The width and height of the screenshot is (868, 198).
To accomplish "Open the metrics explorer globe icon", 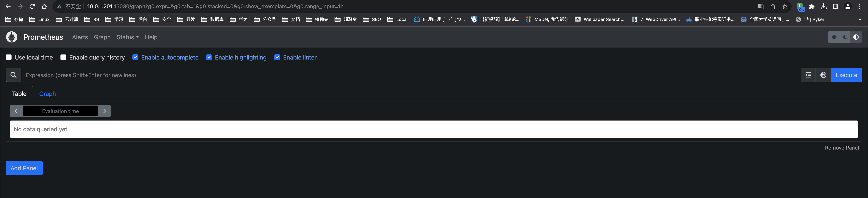I will coord(823,75).
